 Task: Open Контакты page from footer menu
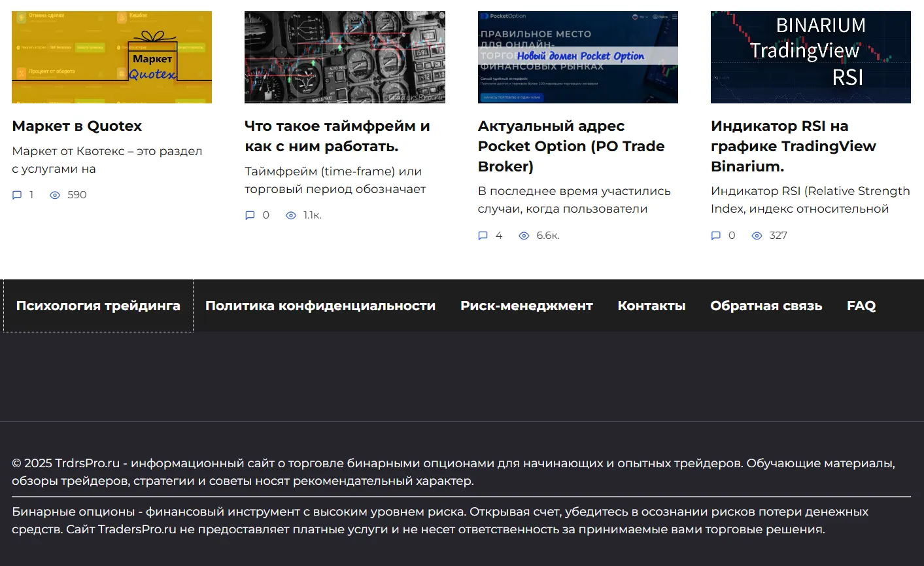pyautogui.click(x=651, y=306)
